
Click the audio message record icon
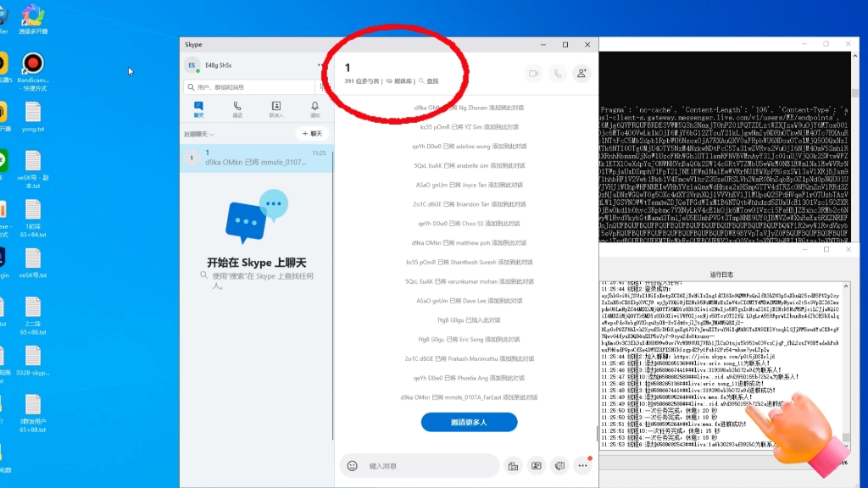tap(559, 466)
